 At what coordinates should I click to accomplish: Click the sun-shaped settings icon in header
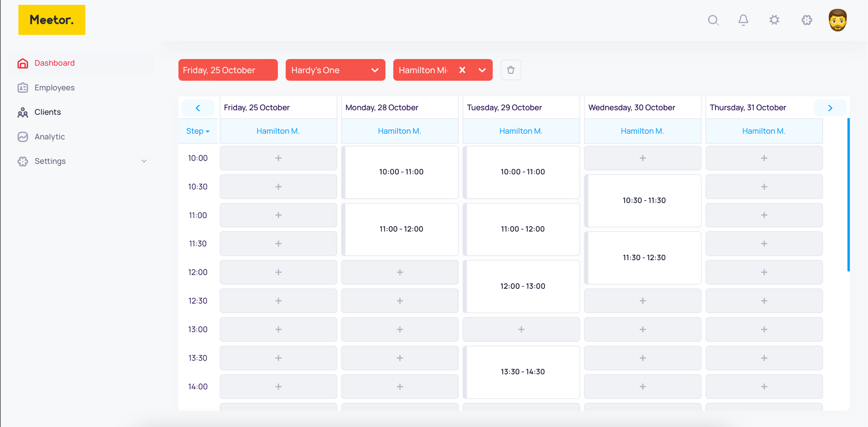click(x=774, y=20)
